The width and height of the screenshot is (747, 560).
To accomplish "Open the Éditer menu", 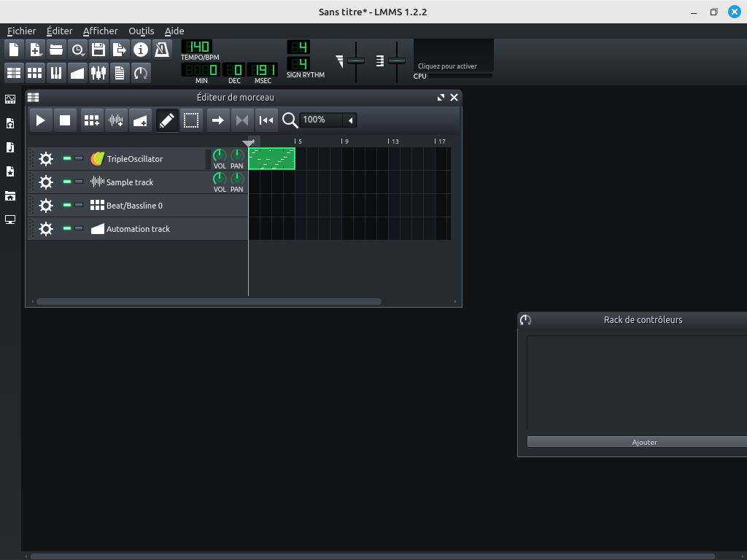I will pyautogui.click(x=60, y=31).
